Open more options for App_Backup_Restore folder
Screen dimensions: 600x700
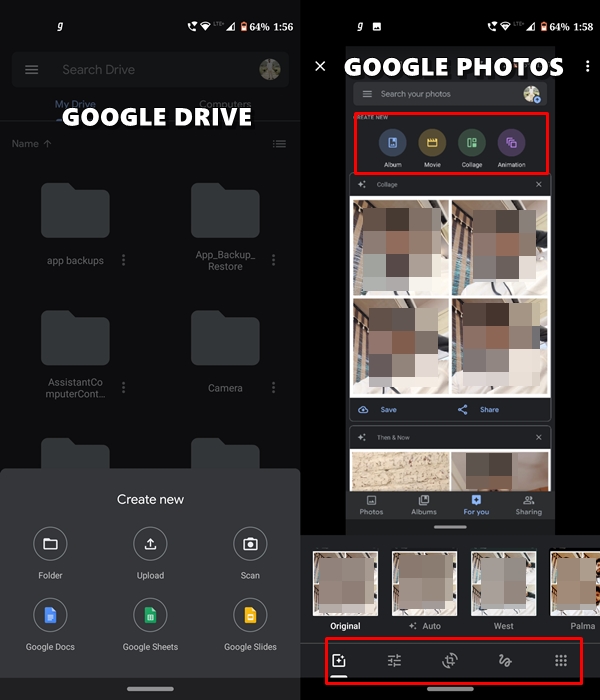tap(274, 260)
